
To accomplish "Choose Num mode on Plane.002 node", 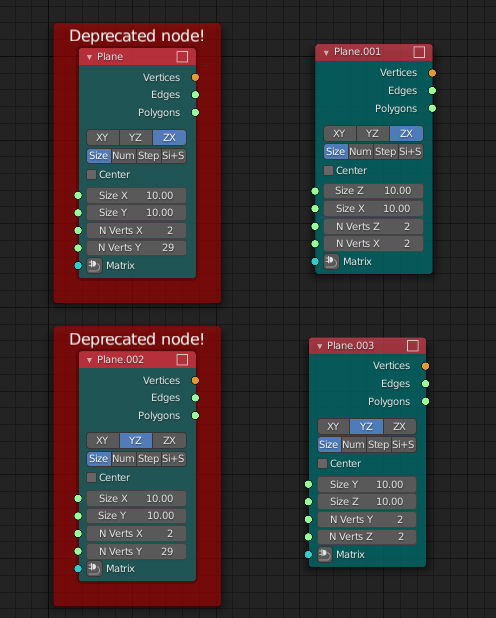I will pyautogui.click(x=123, y=458).
